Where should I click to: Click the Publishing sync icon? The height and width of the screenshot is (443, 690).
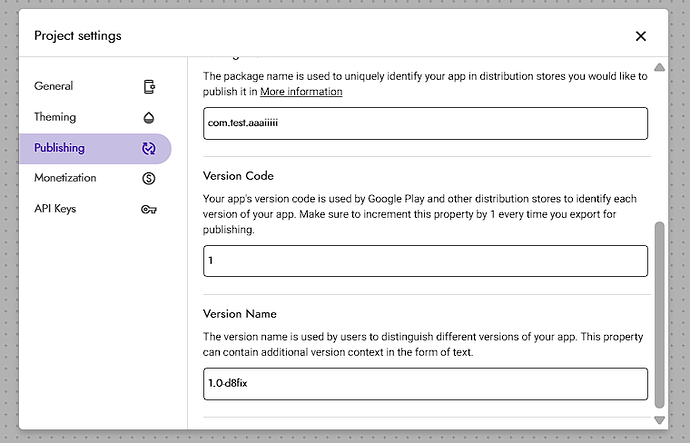[149, 148]
